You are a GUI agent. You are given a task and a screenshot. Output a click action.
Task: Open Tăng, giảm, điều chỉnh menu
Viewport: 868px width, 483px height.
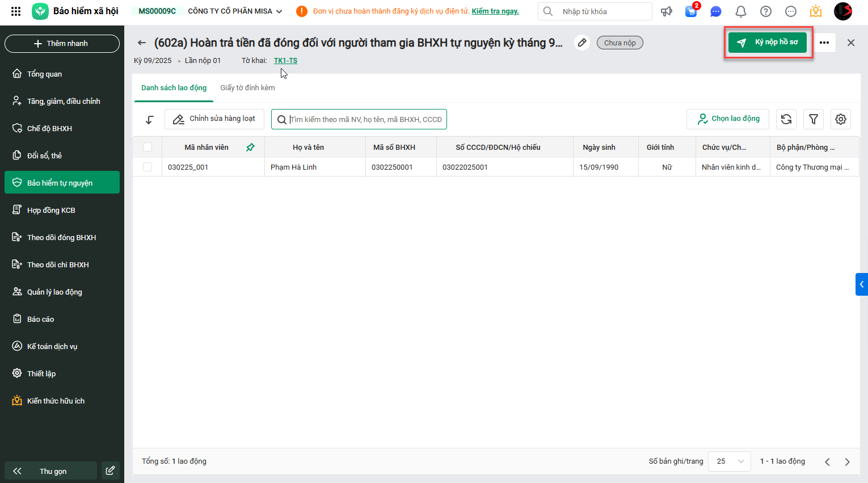pos(62,101)
